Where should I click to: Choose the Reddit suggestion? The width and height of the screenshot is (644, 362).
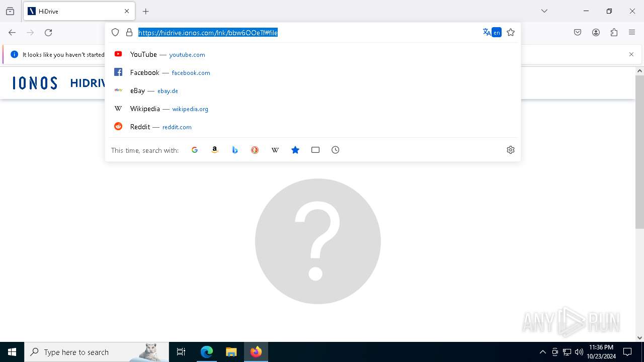(313, 127)
